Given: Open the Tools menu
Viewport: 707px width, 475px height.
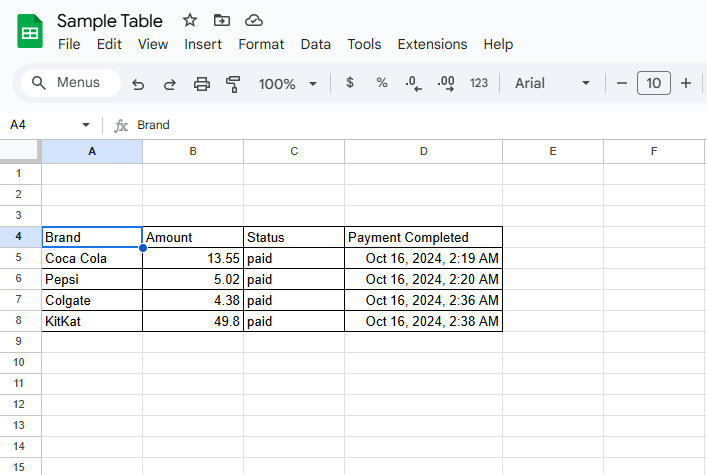Looking at the screenshot, I should point(364,44).
